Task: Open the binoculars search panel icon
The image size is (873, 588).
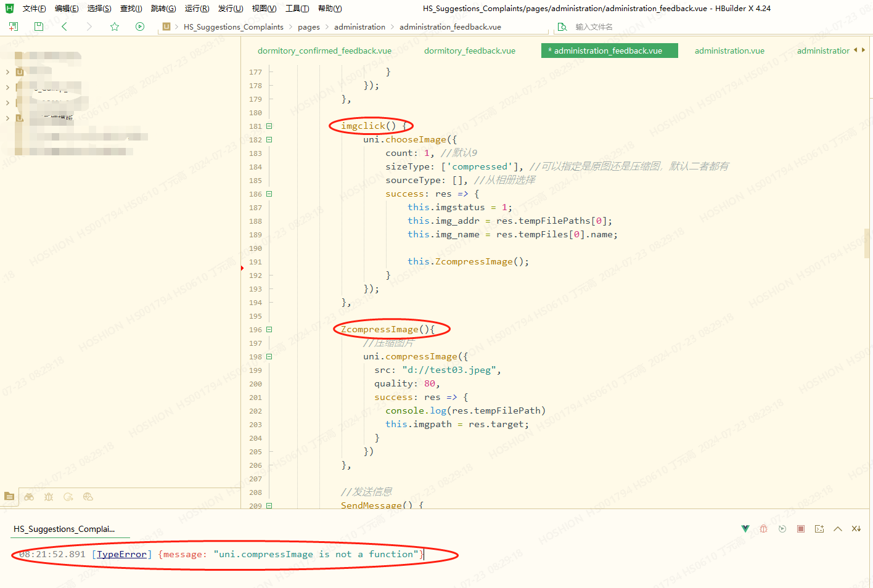Action: [29, 497]
